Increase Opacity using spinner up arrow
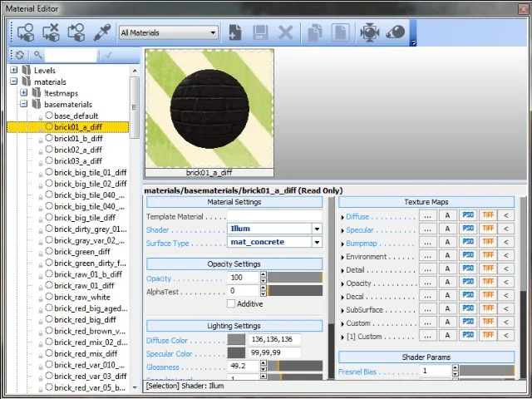Image resolution: width=532 pixels, height=399 pixels. pos(264,274)
